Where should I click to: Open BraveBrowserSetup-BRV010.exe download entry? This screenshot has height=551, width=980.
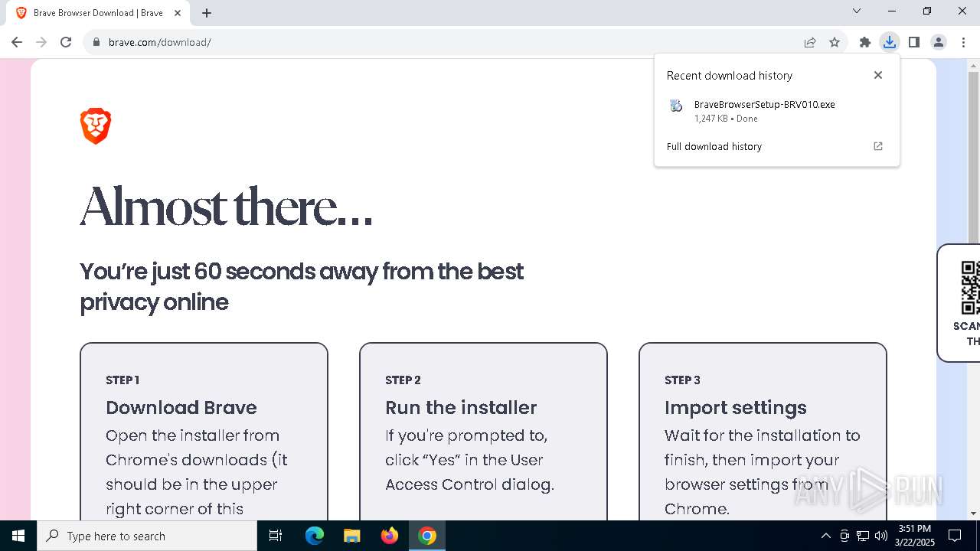point(776,111)
